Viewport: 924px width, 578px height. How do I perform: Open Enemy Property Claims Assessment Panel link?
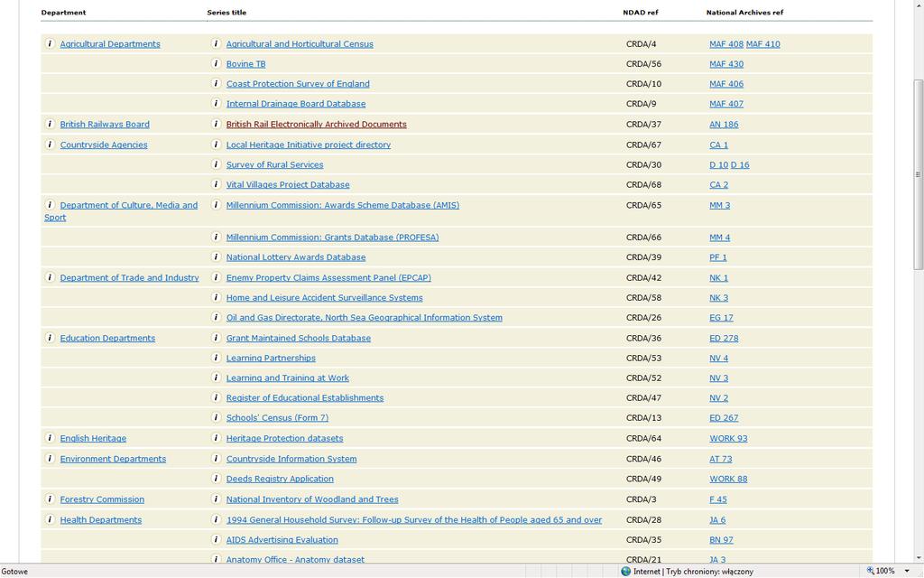(328, 278)
